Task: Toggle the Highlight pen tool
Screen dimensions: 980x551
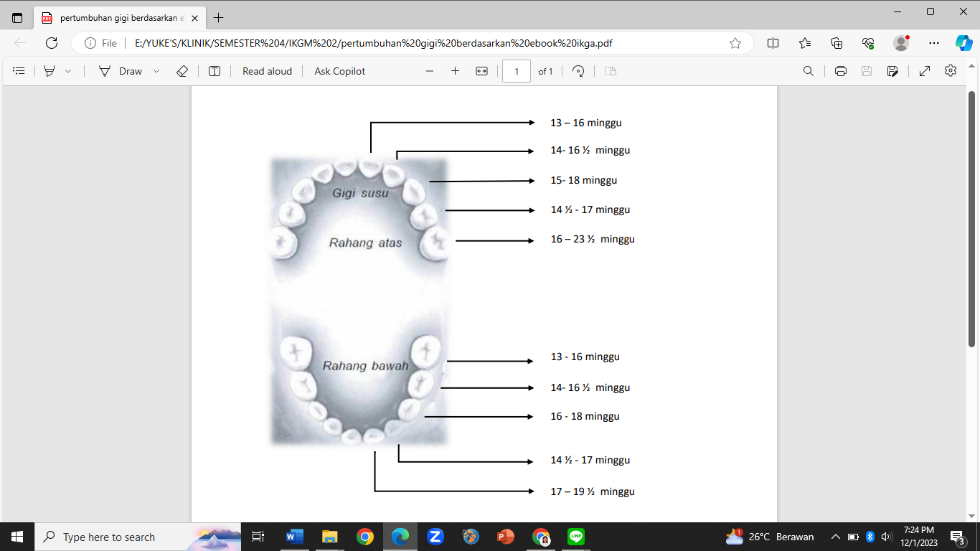Action: (x=50, y=71)
